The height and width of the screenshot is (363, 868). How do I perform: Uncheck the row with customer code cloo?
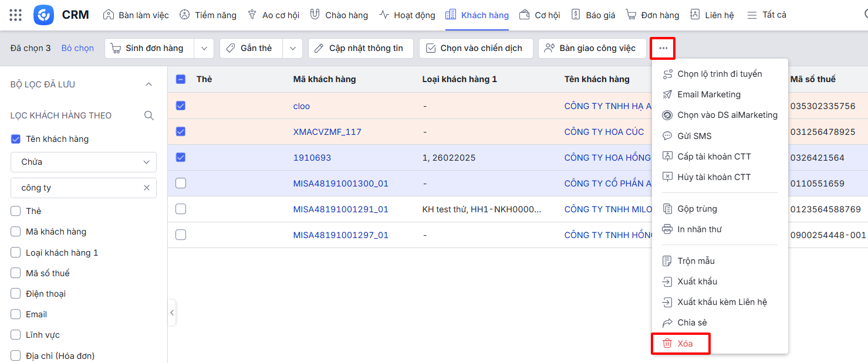click(181, 106)
